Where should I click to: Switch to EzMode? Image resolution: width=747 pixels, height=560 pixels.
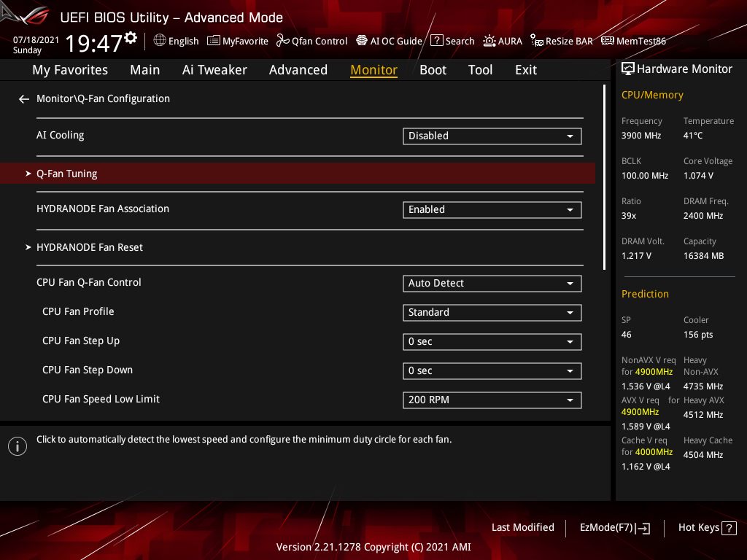614,527
